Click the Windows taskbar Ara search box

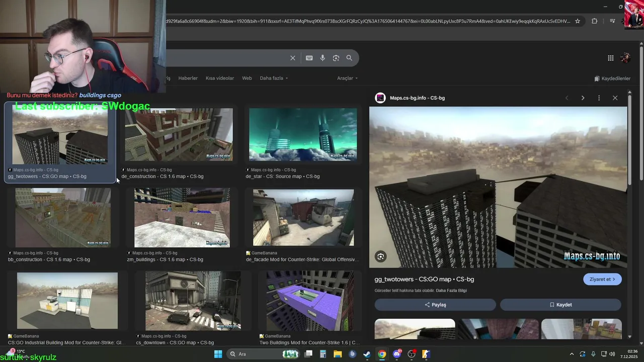(x=262, y=354)
